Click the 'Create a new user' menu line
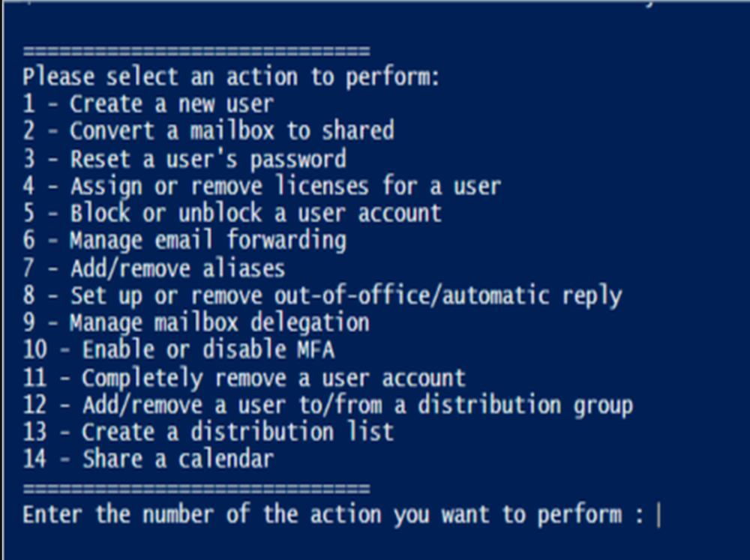 pos(148,103)
